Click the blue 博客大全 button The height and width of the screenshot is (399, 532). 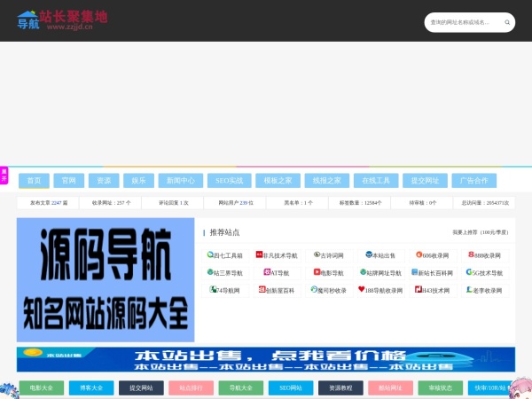(x=91, y=387)
